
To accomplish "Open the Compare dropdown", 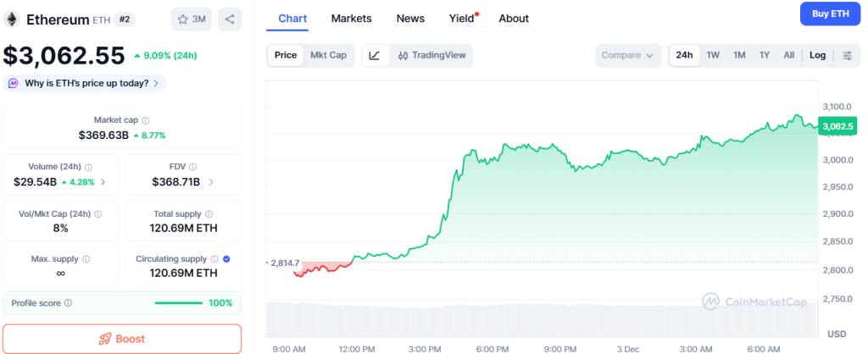I will point(627,55).
